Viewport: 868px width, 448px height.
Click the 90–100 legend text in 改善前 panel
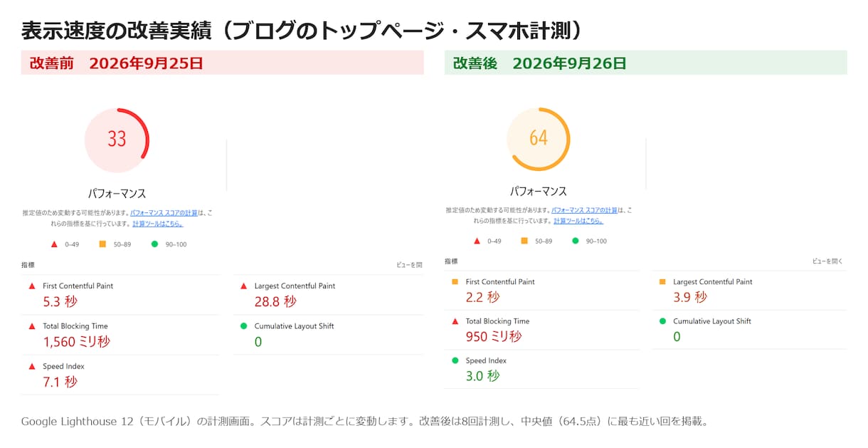click(174, 244)
